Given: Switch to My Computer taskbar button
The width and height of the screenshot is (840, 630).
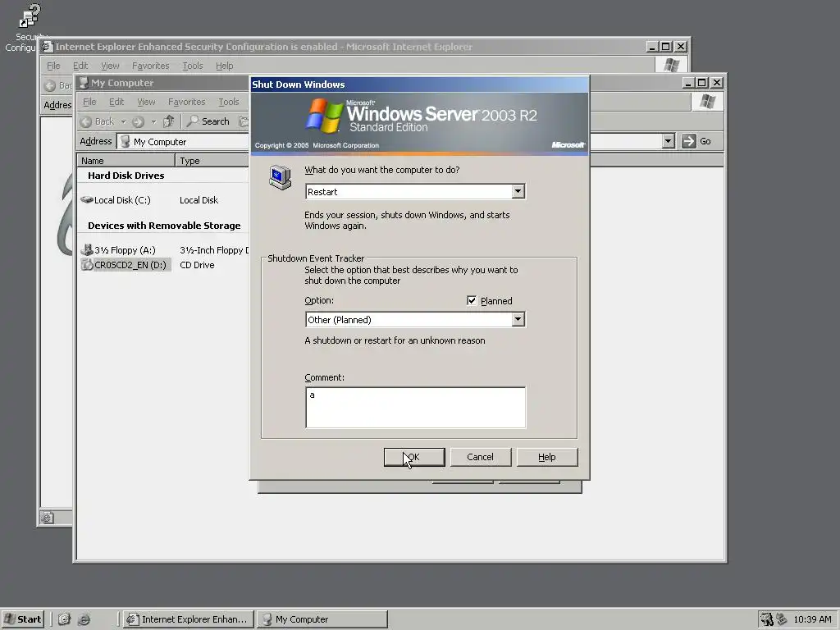Looking at the screenshot, I should [322, 619].
